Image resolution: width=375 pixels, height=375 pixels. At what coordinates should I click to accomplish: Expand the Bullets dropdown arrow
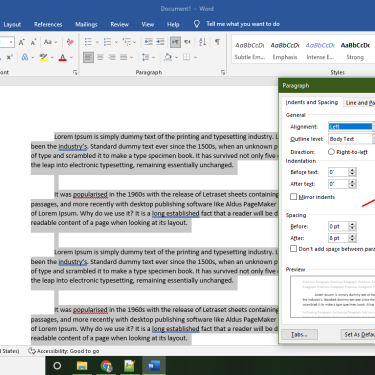[97, 42]
